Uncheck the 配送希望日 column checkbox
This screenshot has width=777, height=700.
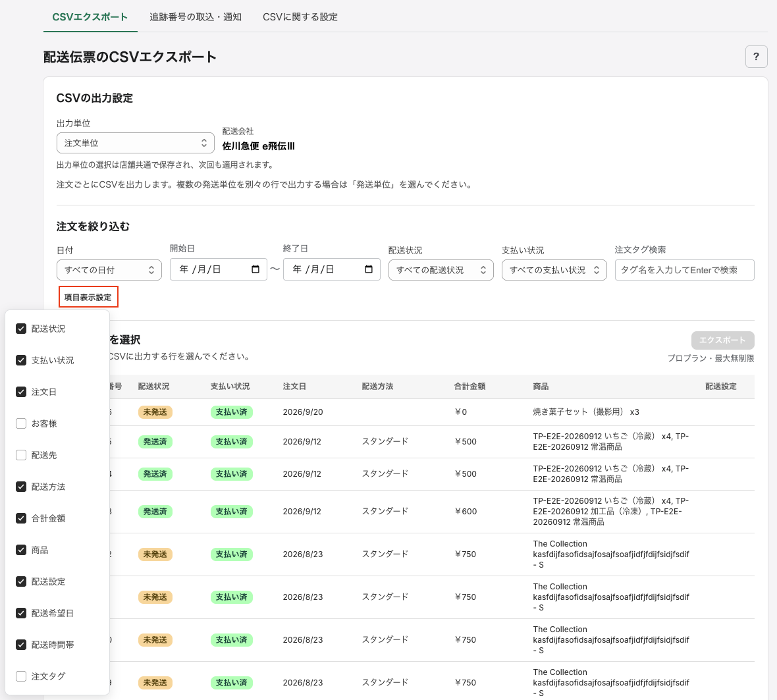(21, 613)
